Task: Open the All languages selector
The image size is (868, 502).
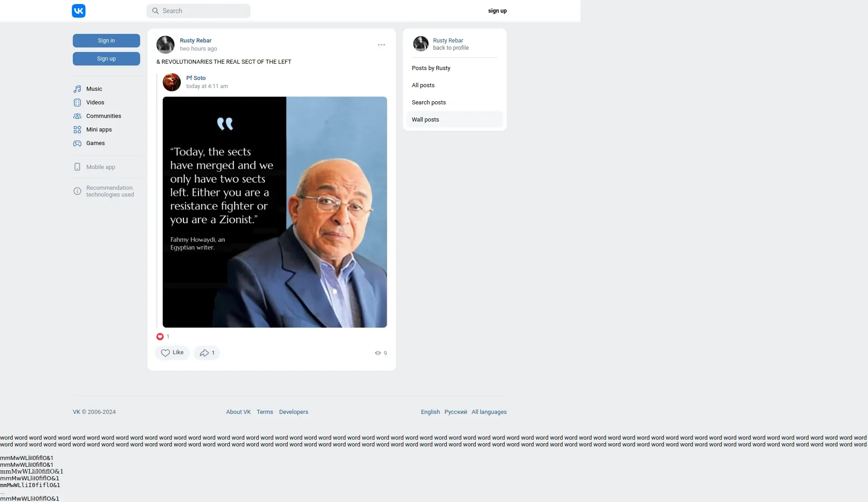Action: (x=489, y=412)
